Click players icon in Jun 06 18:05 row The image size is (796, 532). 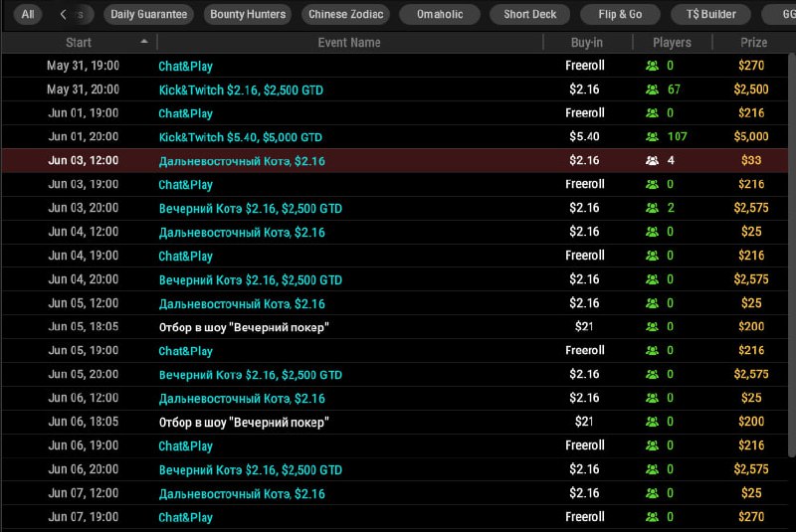point(652,422)
